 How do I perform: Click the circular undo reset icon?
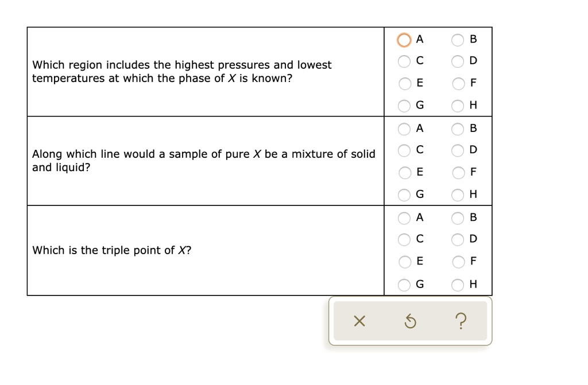pyautogui.click(x=410, y=321)
